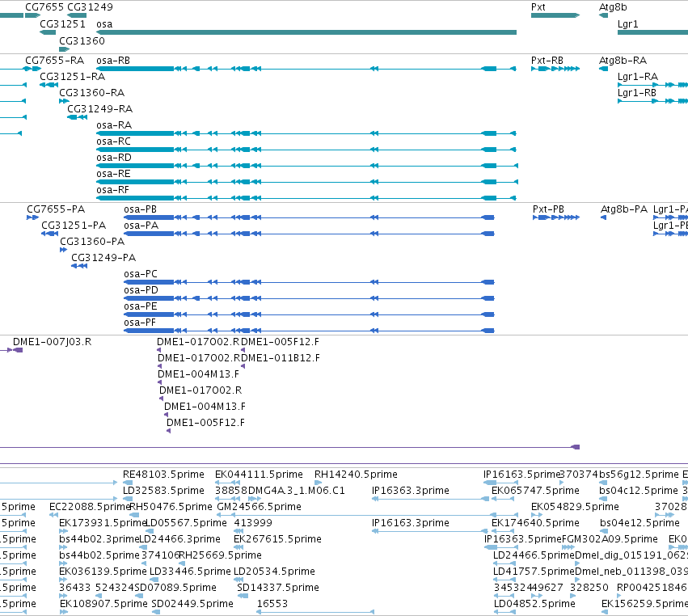Image resolution: width=688 pixels, height=616 pixels.
Task: Select the Lgr1-RB transcript label
Action: [637, 93]
